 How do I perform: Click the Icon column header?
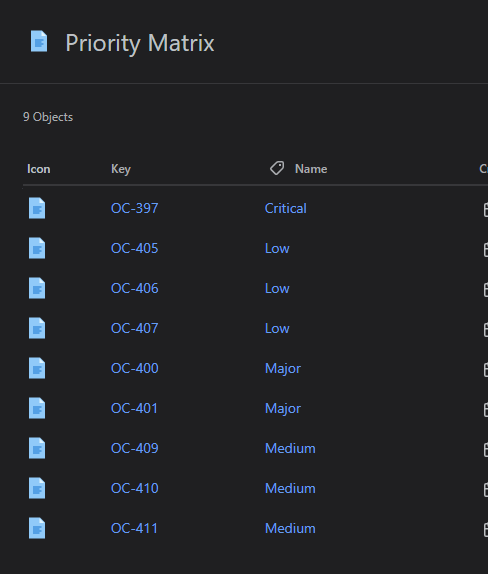tap(38, 169)
